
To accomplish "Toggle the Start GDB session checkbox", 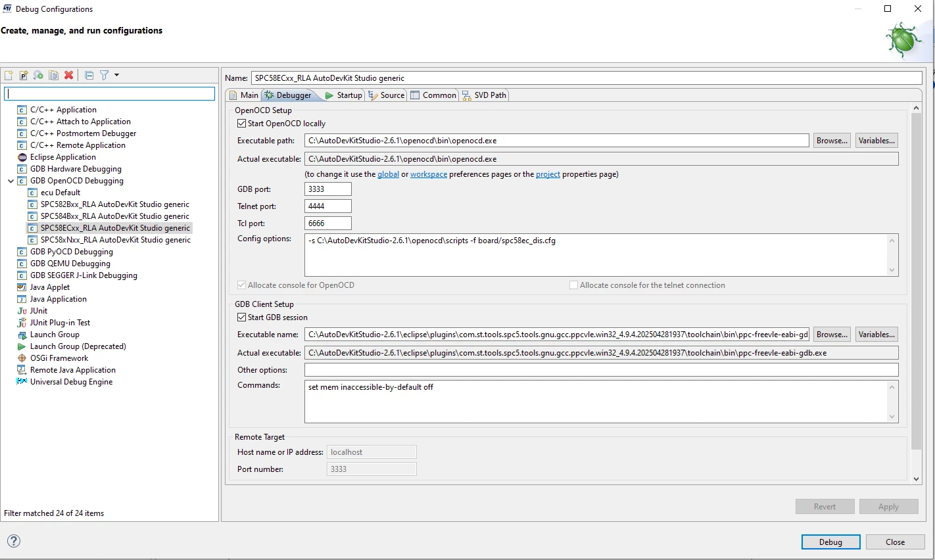I will 241,317.
